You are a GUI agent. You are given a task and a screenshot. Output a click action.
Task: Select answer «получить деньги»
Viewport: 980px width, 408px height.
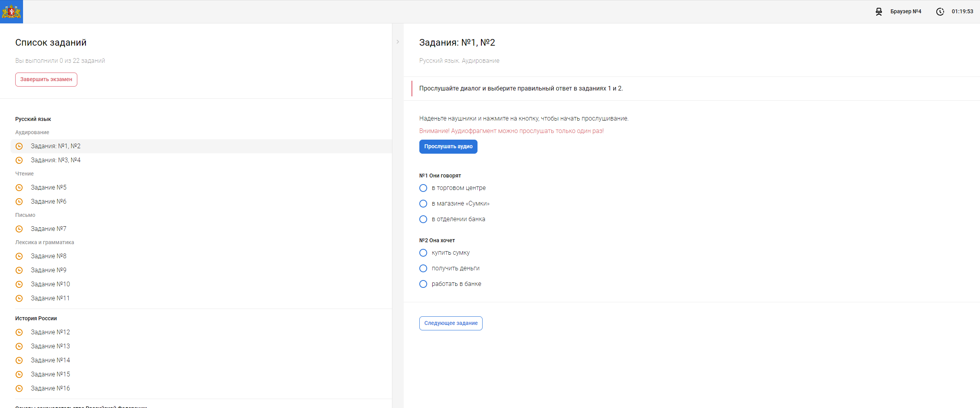[x=423, y=268]
